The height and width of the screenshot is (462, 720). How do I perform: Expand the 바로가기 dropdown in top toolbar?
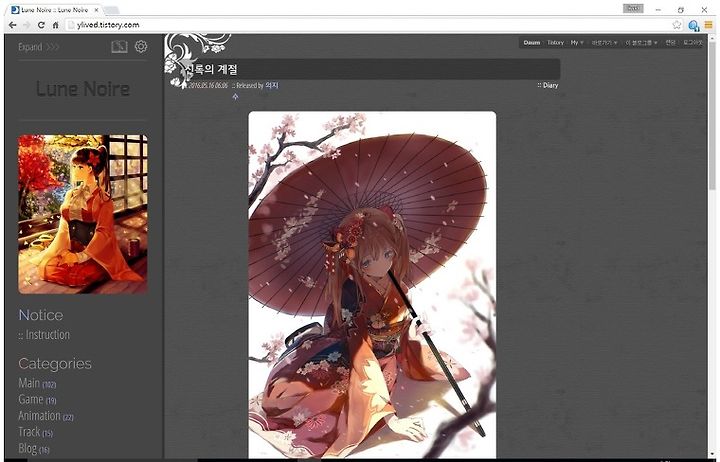coord(604,43)
